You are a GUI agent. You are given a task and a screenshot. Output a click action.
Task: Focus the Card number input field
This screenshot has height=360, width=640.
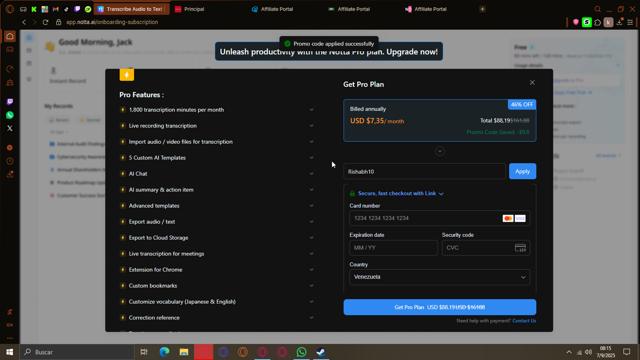(439, 218)
